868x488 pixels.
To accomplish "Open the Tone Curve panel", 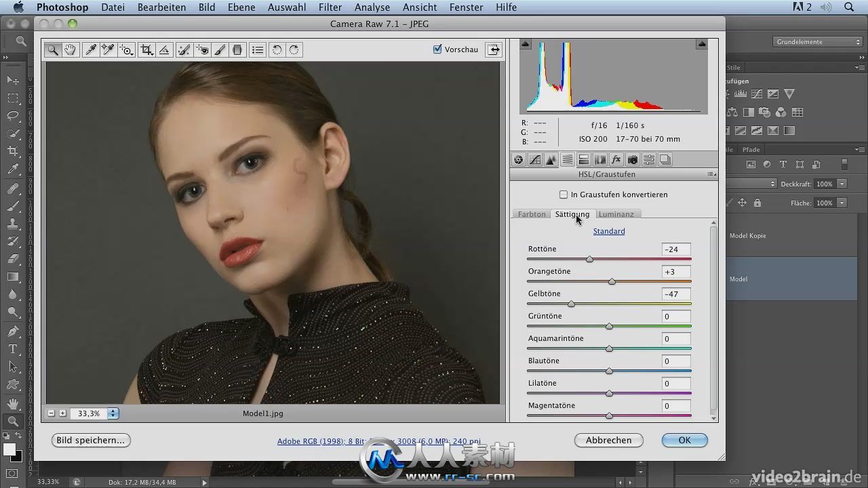I will click(x=535, y=160).
